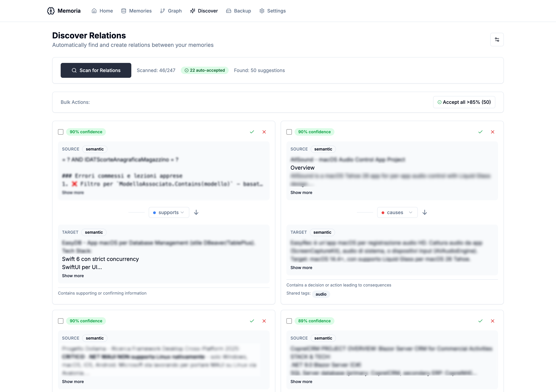
Task: Accept the first 90% confidence suggestion checkmark
Action: 252,132
